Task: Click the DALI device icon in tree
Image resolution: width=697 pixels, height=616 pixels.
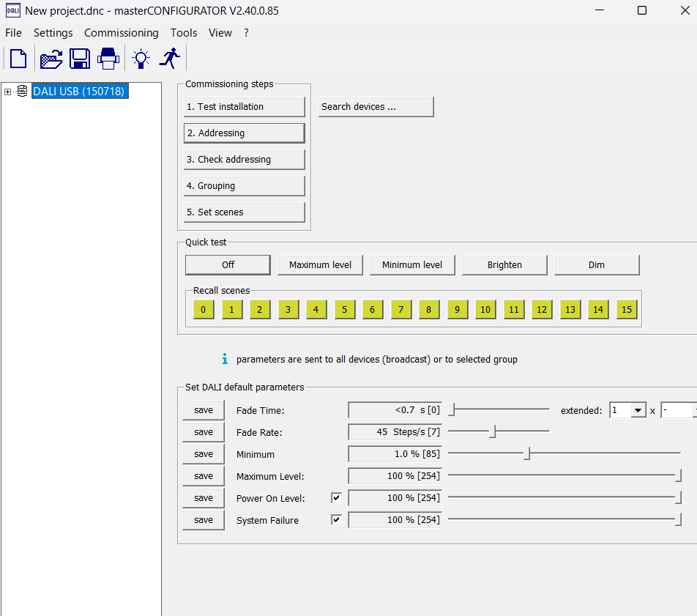Action: (22, 91)
